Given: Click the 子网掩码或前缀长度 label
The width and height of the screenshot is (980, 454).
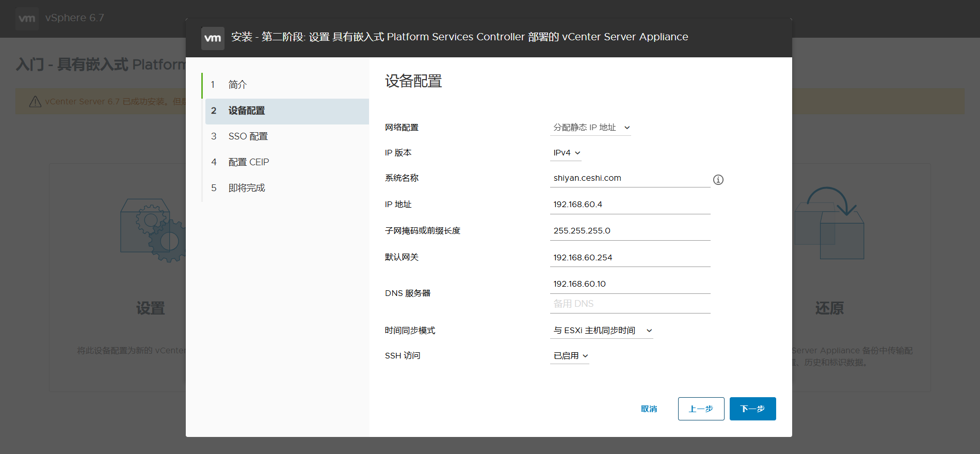Looking at the screenshot, I should click(x=423, y=231).
